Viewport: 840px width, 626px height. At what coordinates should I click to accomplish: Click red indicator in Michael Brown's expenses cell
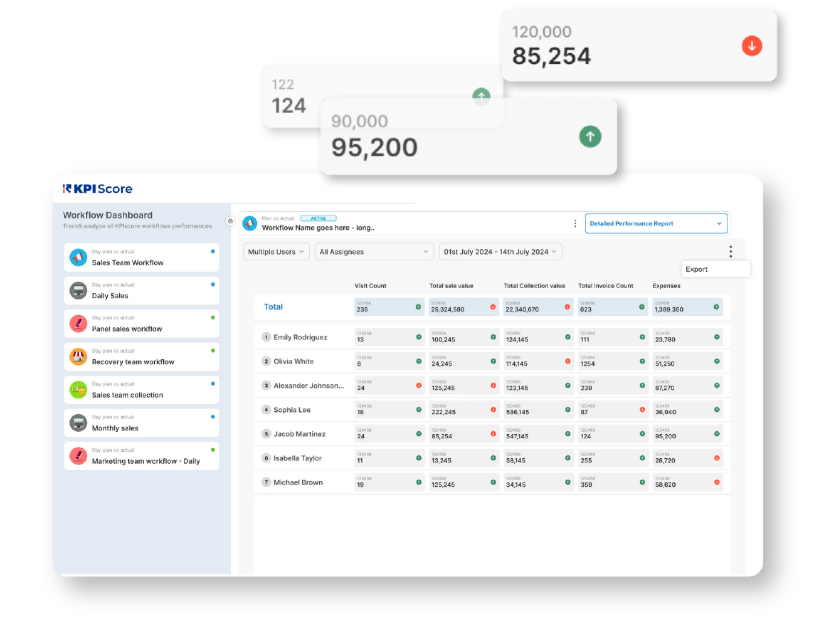(x=717, y=482)
